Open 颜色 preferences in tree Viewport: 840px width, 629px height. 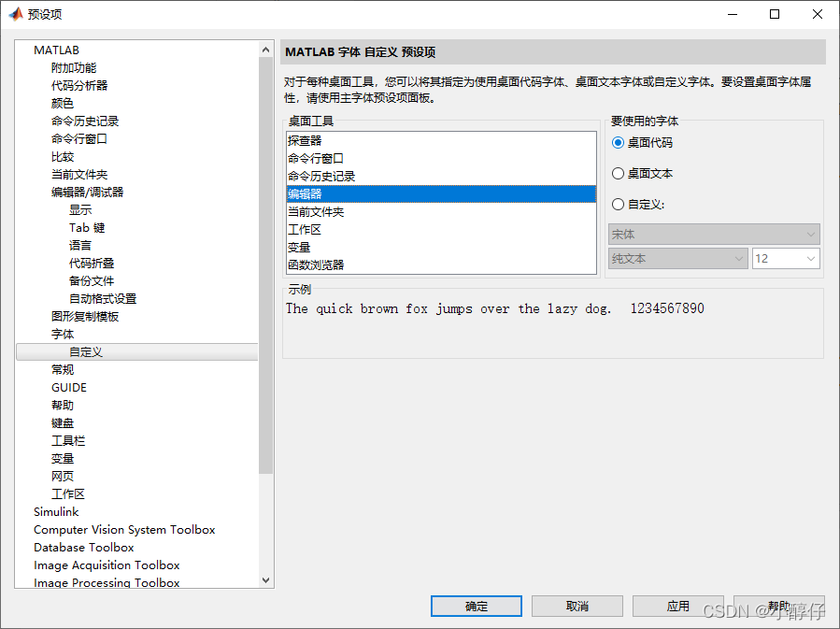tap(63, 103)
